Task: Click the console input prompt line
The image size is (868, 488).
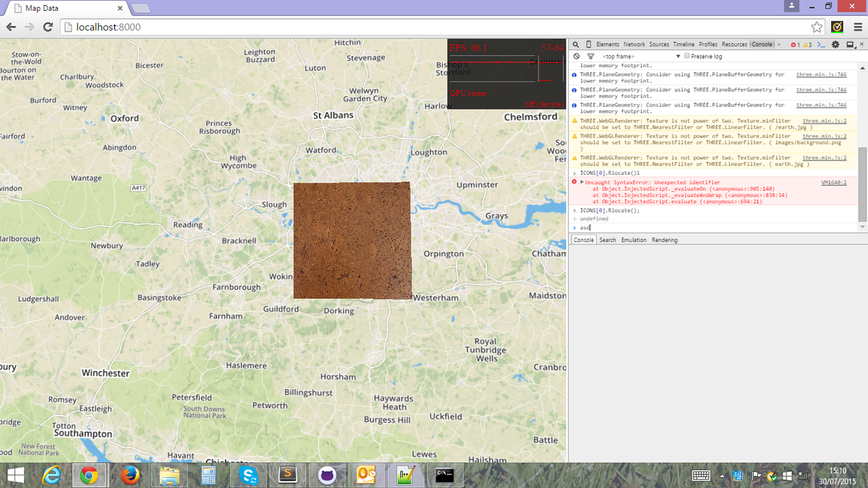Action: (714, 228)
